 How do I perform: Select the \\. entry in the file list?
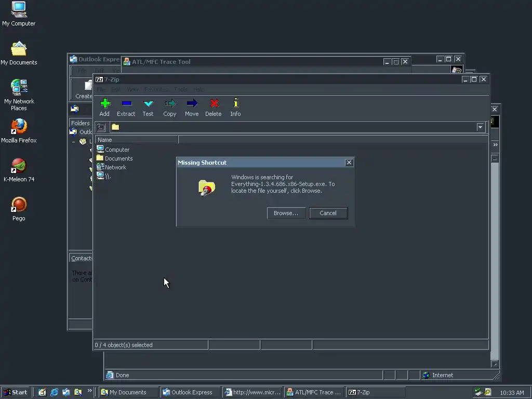click(104, 176)
